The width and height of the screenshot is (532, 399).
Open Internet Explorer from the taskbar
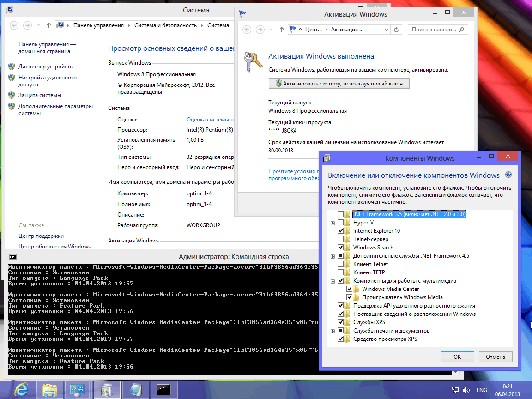pos(21,390)
